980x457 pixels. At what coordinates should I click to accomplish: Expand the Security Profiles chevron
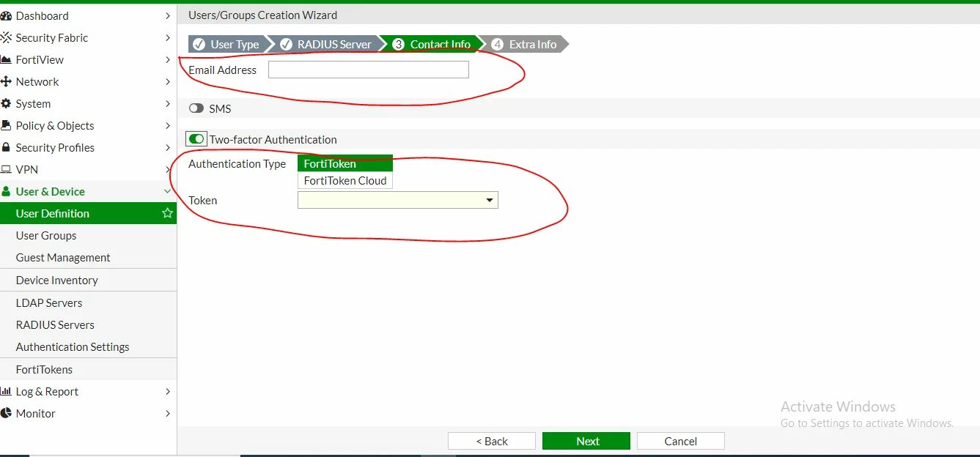coord(168,147)
